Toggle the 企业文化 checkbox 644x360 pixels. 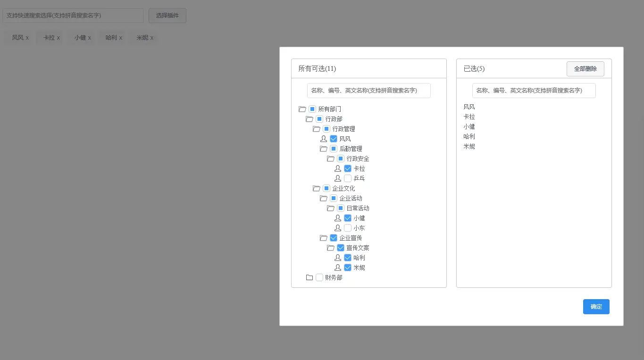pos(326,188)
